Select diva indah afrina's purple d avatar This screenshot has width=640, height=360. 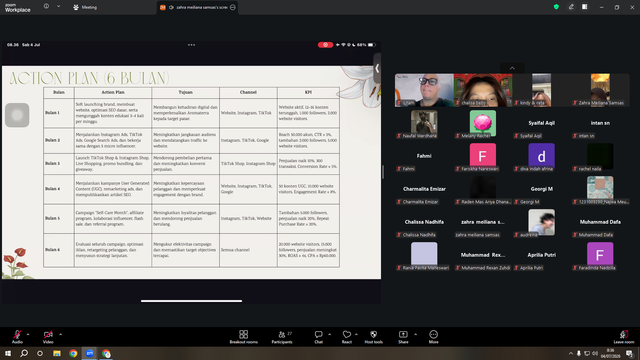pyautogui.click(x=542, y=155)
